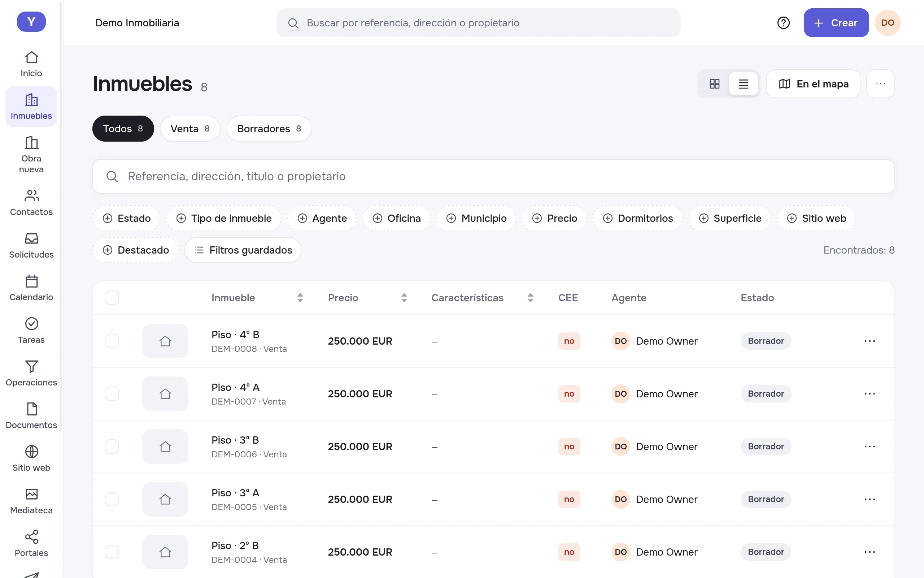Go to Obra nueva section
Image resolution: width=924 pixels, height=578 pixels.
pos(31,155)
